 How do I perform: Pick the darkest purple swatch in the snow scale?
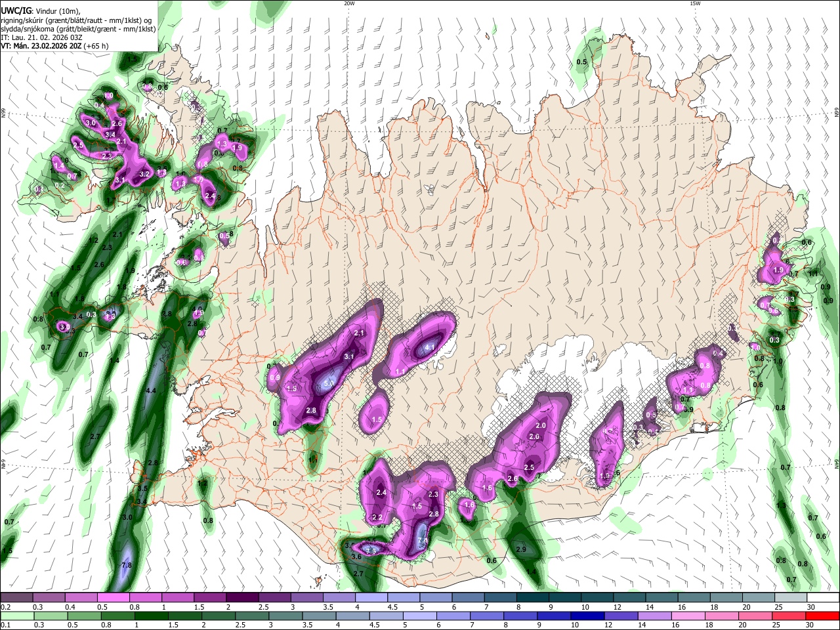point(242,597)
